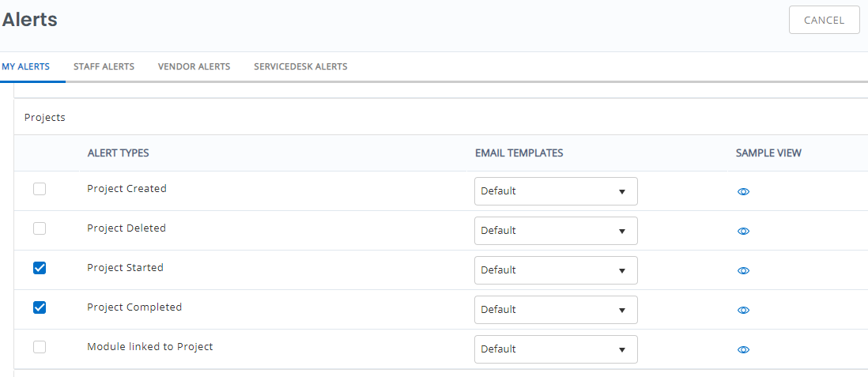Choose email template for Project Started

point(556,270)
